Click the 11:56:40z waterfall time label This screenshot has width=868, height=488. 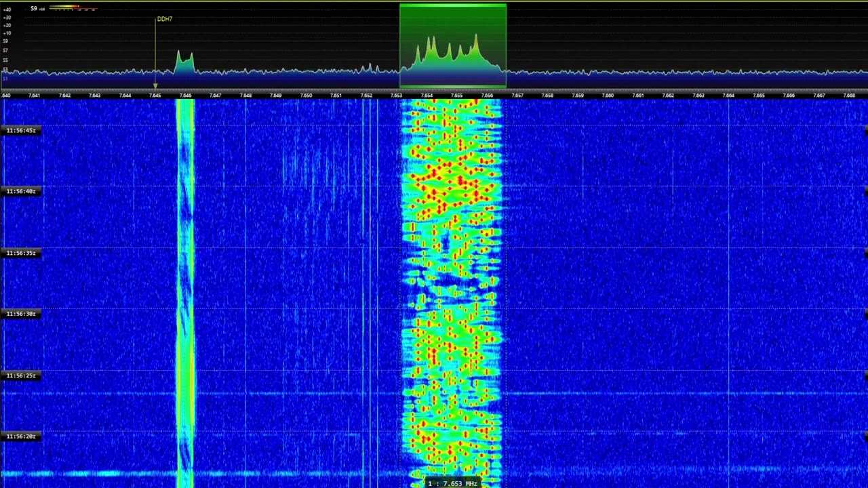pyautogui.click(x=21, y=191)
